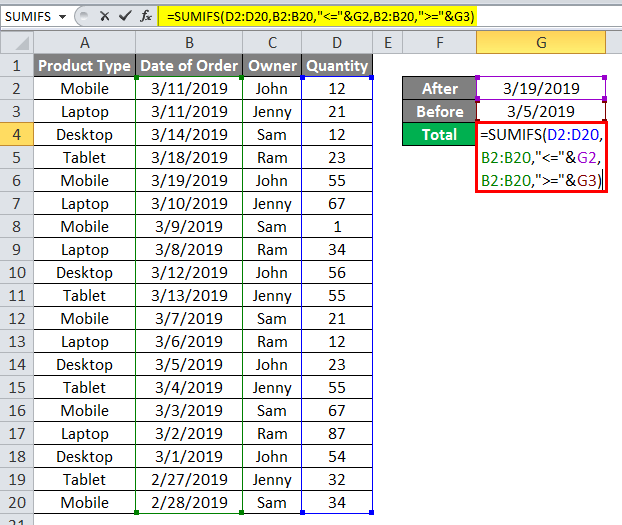Open the Insert Function fx dialog
The image size is (622, 525).
pyautogui.click(x=146, y=16)
